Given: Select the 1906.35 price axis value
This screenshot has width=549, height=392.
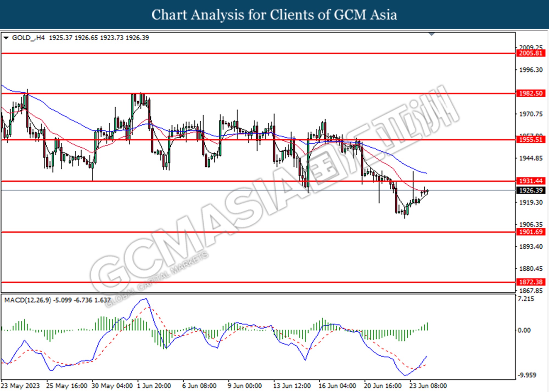Looking at the screenshot, I should point(531,225).
